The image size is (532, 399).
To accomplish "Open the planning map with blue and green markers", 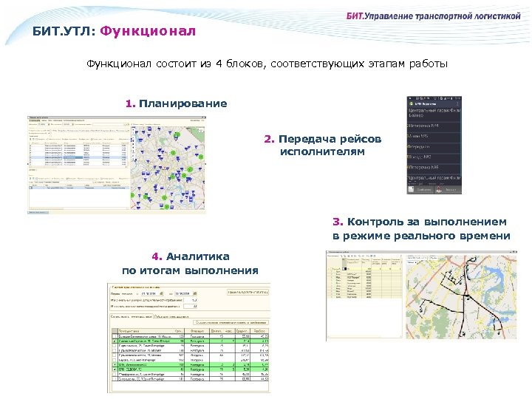I will click(x=168, y=168).
